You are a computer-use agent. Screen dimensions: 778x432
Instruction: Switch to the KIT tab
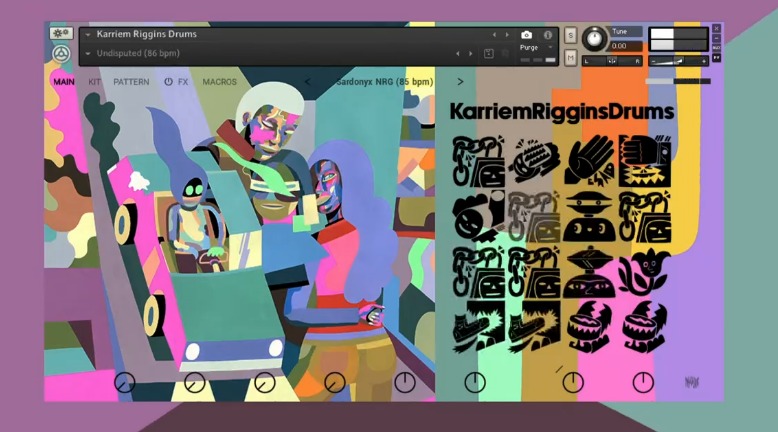point(94,82)
